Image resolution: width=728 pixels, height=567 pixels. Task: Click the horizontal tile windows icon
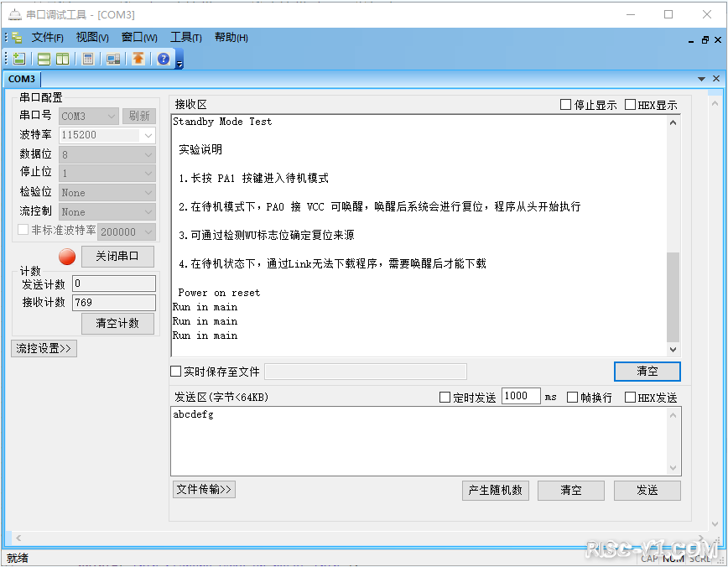click(x=44, y=59)
